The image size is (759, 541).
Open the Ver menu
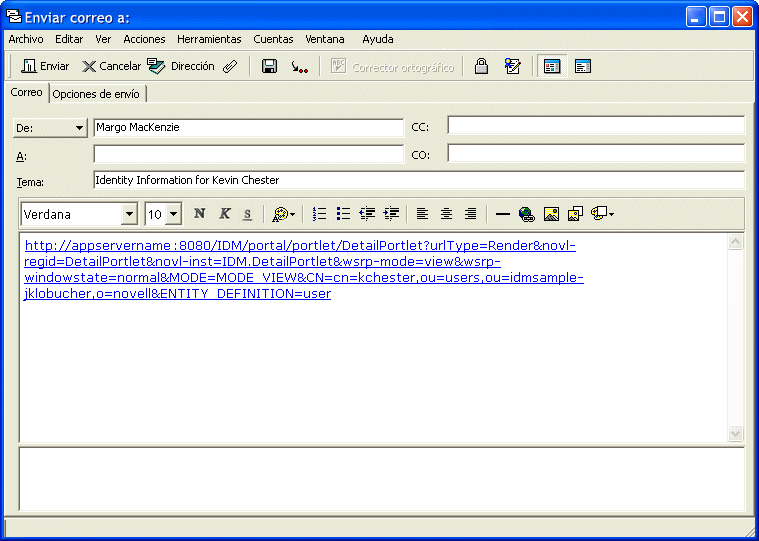(x=103, y=39)
